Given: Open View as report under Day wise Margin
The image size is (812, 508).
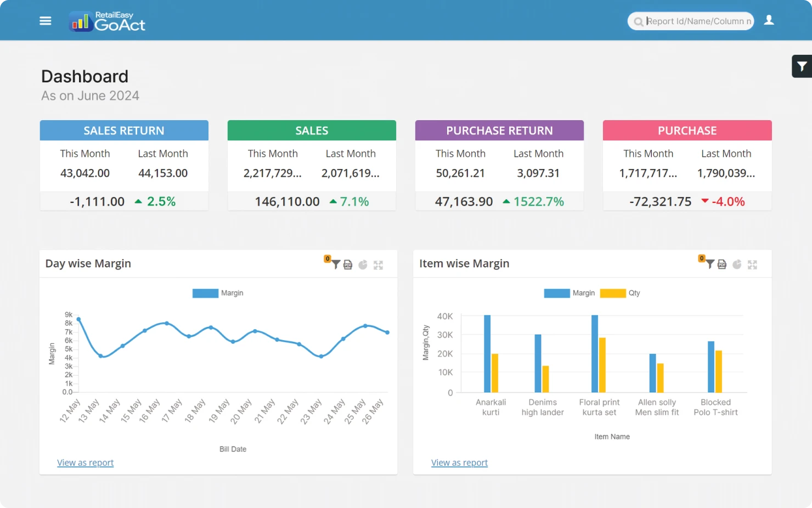Looking at the screenshot, I should 85,462.
